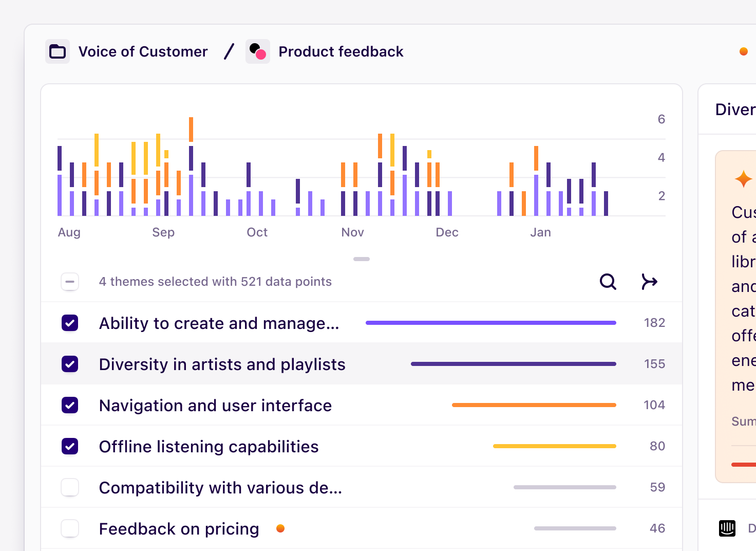Screen dimensions: 756x551
Task: Open the Navigation and user interface theme
Action: (x=215, y=405)
